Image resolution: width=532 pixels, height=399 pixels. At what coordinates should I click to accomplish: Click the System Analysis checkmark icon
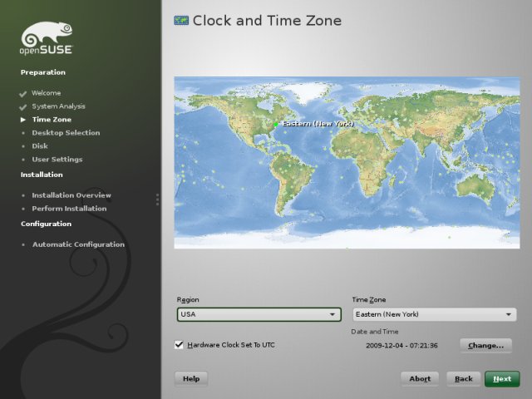pos(22,107)
